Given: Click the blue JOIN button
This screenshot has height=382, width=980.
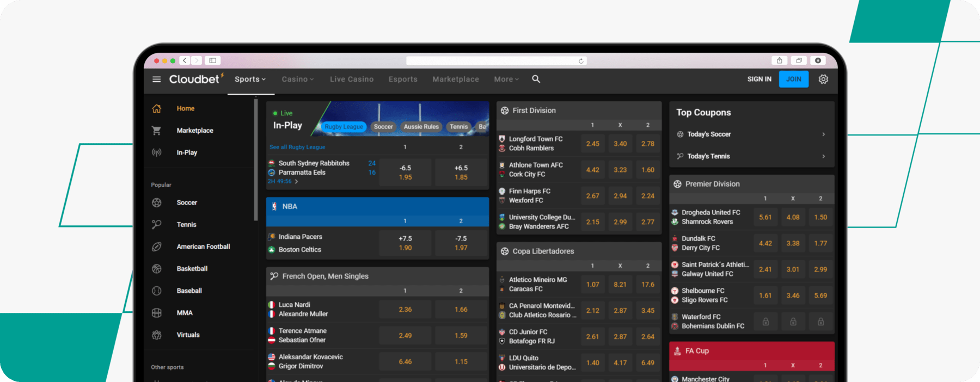Looking at the screenshot, I should click(x=794, y=79).
